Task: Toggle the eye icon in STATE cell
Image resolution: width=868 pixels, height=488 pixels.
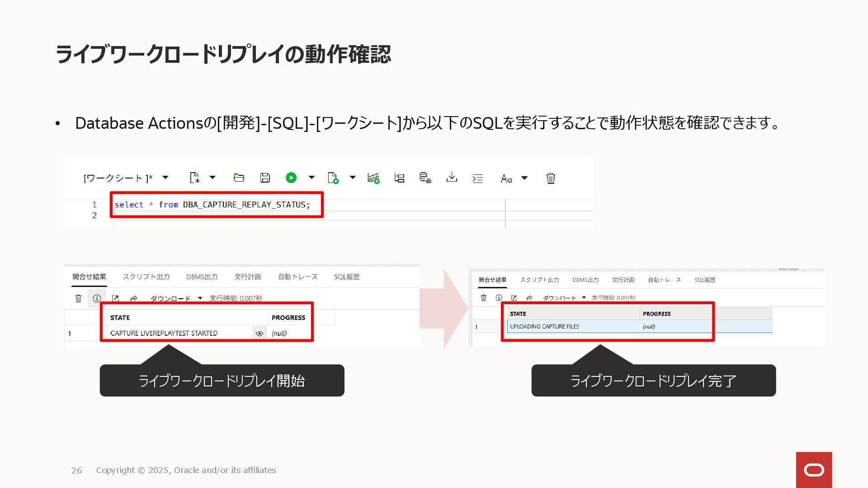Action: 259,333
